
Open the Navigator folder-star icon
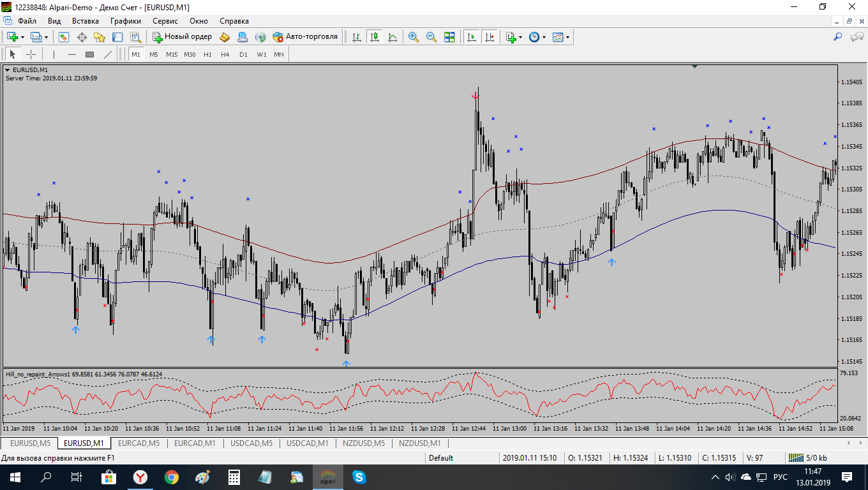(x=100, y=37)
